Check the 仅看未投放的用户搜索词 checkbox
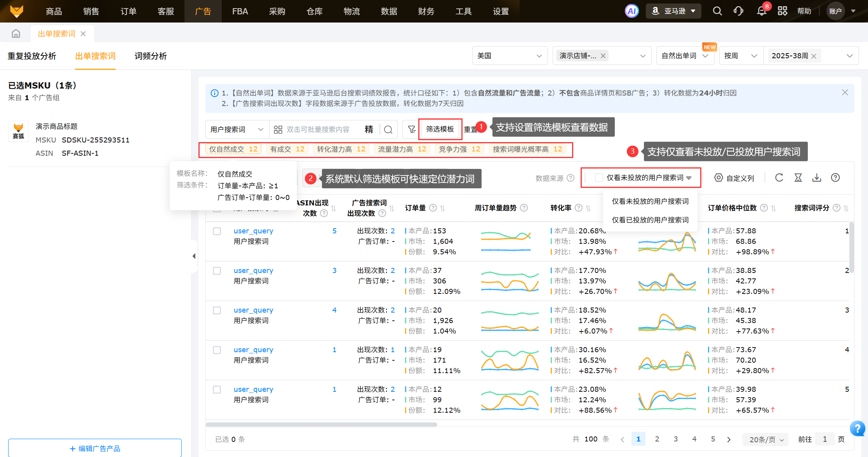Viewport: 868px width, 457px height. click(599, 178)
